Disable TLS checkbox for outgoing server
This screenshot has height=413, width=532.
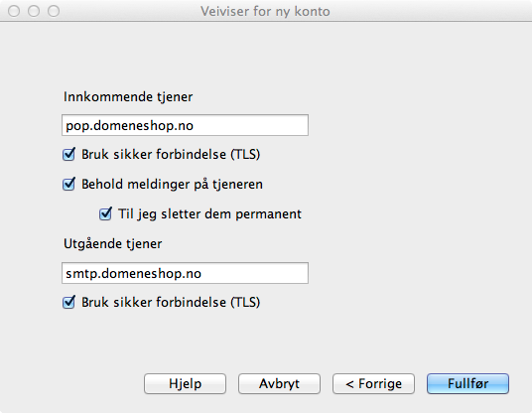point(68,302)
